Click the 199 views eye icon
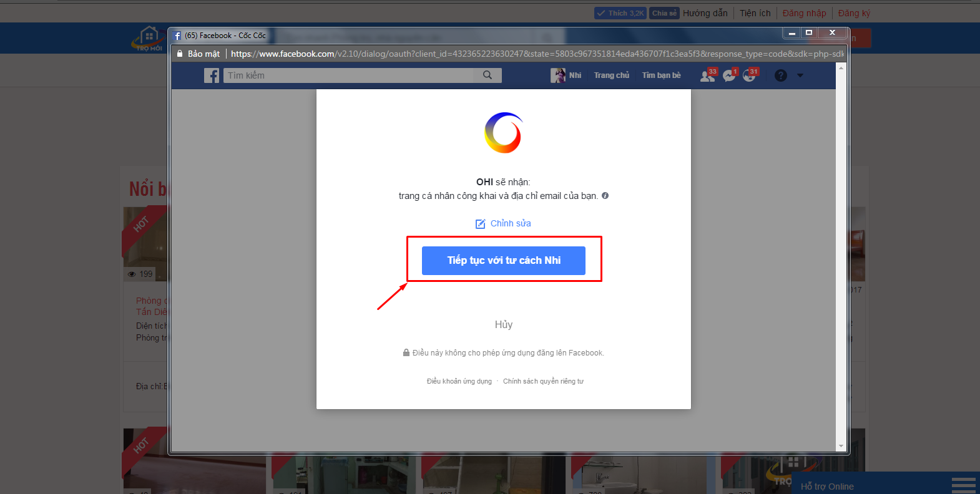Image resolution: width=980 pixels, height=494 pixels. [132, 274]
